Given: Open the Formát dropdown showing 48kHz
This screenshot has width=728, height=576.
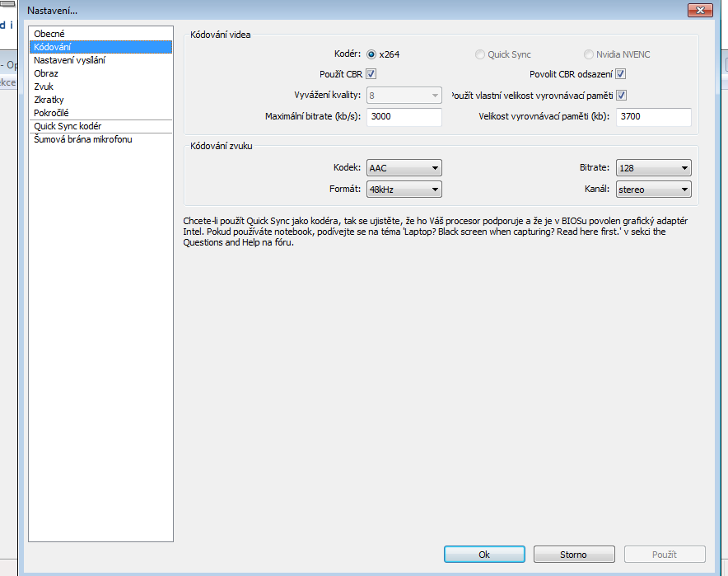Looking at the screenshot, I should click(x=404, y=190).
